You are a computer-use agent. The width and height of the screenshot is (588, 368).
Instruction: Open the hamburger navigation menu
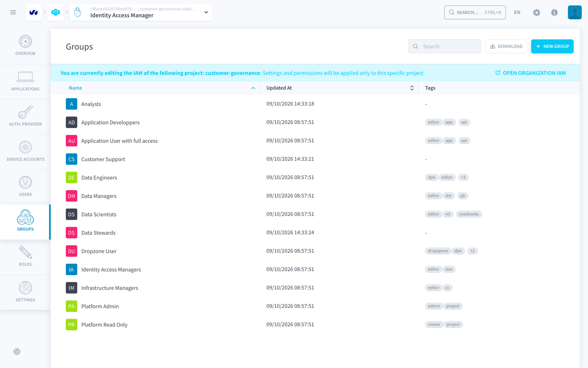tap(13, 12)
